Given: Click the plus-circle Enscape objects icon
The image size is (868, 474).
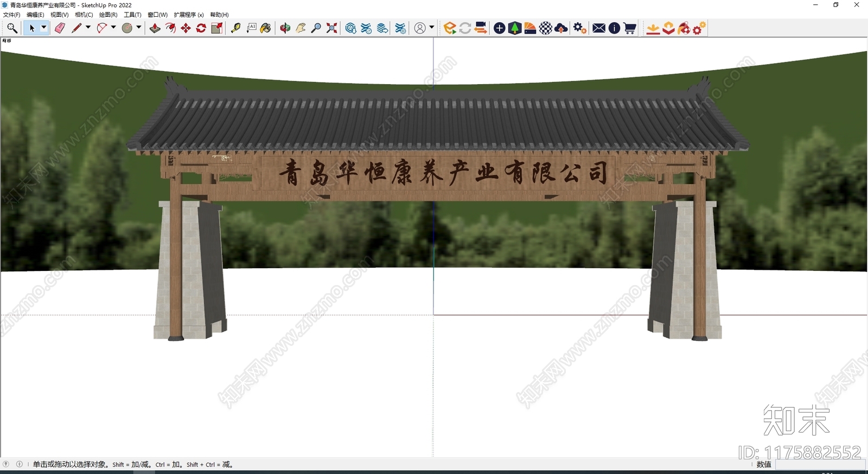Looking at the screenshot, I should coord(500,28).
